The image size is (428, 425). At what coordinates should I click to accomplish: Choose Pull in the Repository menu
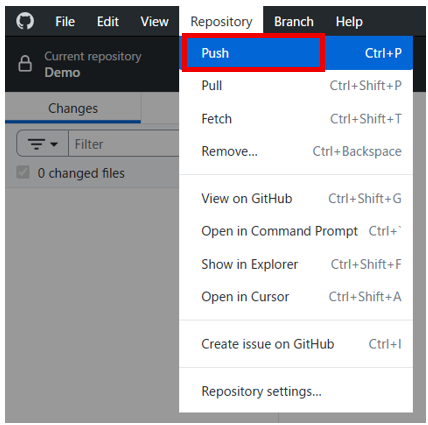pos(296,86)
